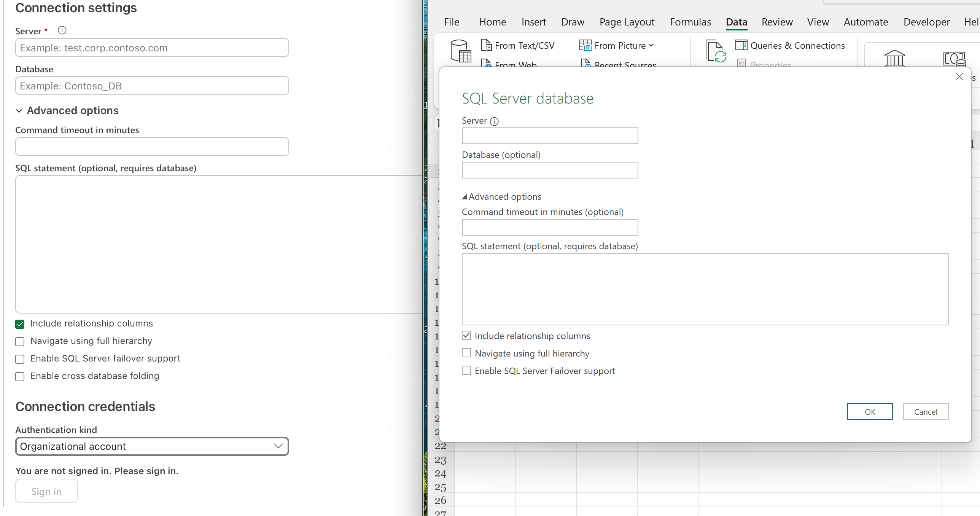The width and height of the screenshot is (980, 516).
Task: Expand the From Picture dropdown arrow
Action: coord(651,45)
